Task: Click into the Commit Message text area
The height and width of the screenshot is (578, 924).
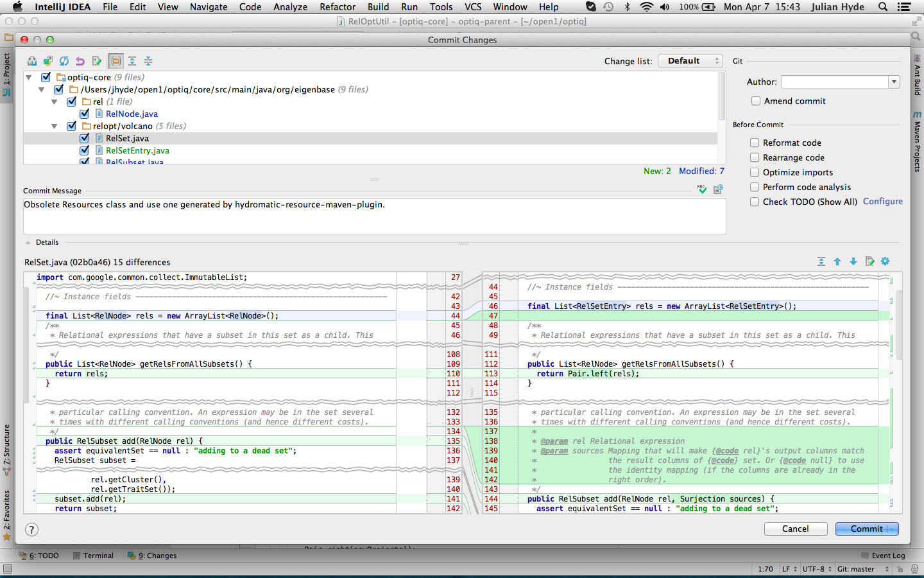Action: [375, 216]
